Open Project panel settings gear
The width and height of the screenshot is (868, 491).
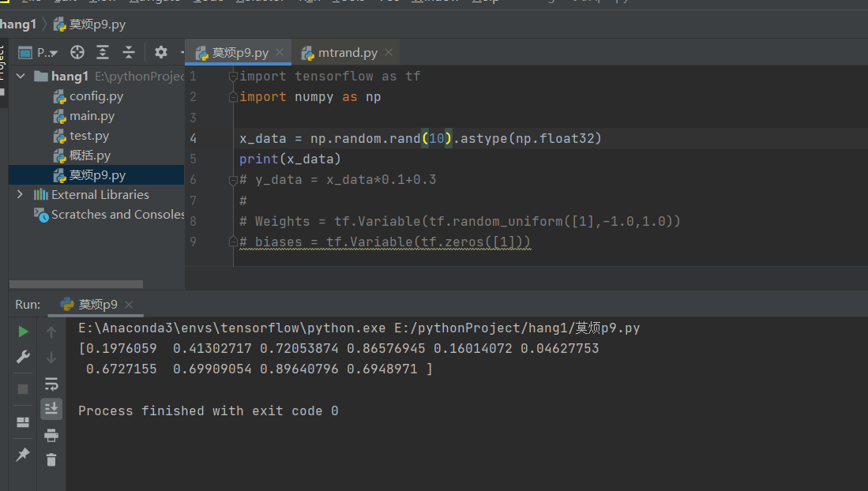[x=160, y=53]
